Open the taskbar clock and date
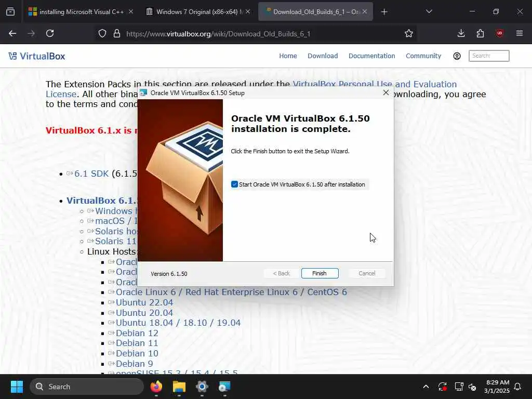Viewport: 532px width, 399px height. pos(497,387)
